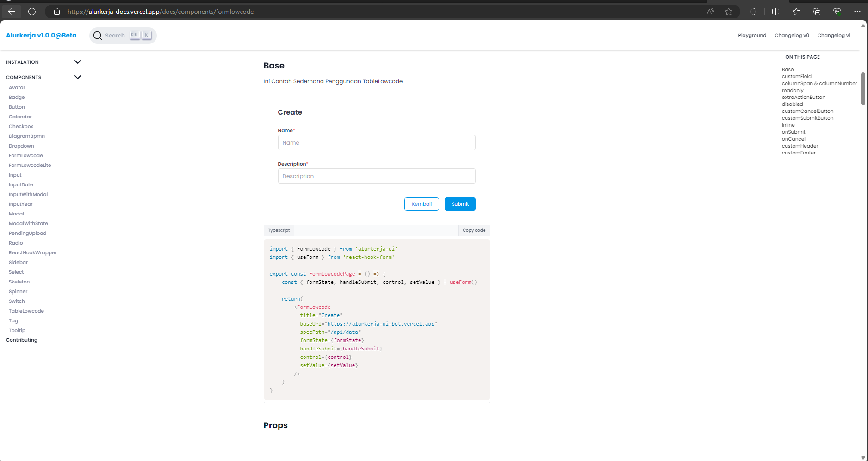The height and width of the screenshot is (461, 868).
Task: Open TableLowcode in the sidebar
Action: 26,311
